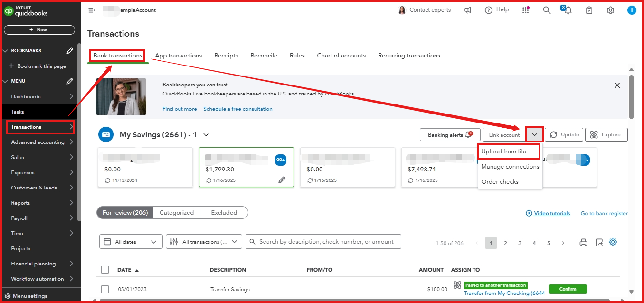644x303 pixels.
Task: Select the For review (206) toggle
Action: 125,213
